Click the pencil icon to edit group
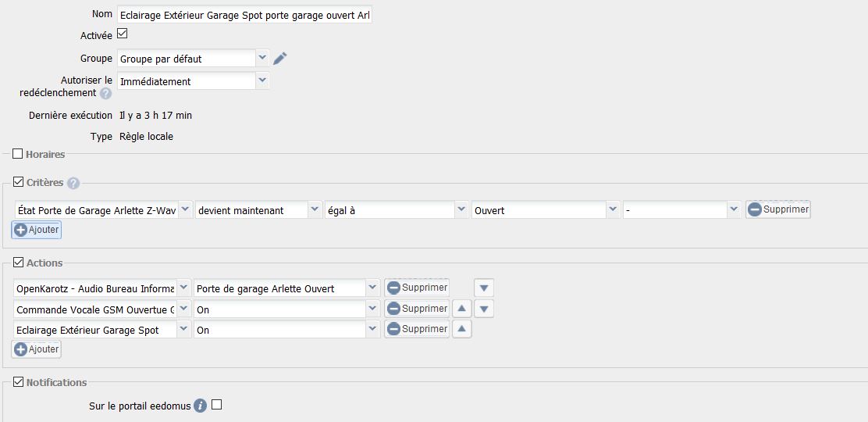 [280, 59]
